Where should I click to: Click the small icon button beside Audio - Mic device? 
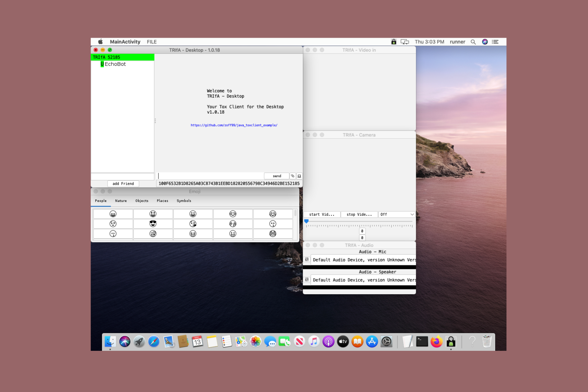tap(307, 260)
